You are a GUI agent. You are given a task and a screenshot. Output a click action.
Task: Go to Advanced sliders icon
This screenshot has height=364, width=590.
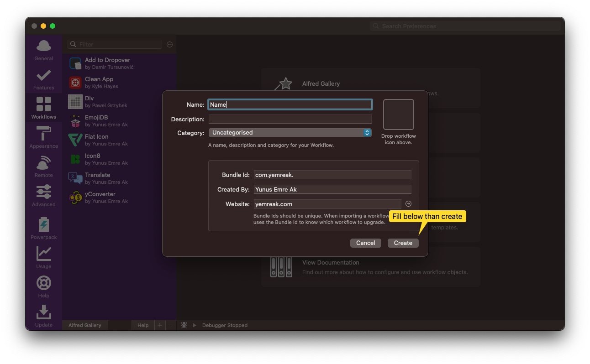tap(43, 192)
